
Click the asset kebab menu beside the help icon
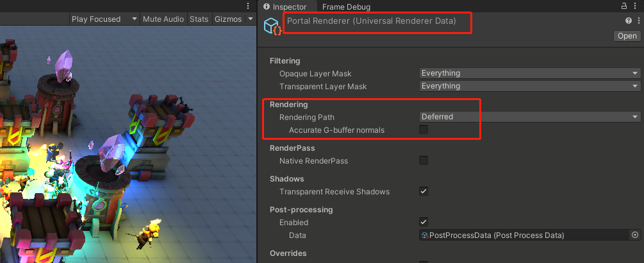coord(638,21)
